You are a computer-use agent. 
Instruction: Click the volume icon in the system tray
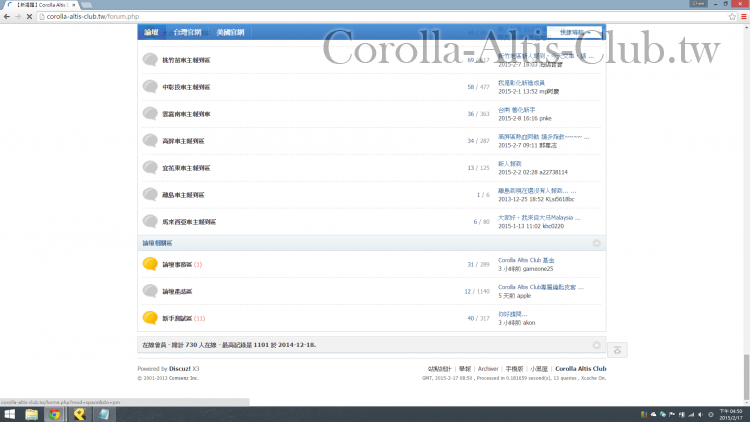700,415
